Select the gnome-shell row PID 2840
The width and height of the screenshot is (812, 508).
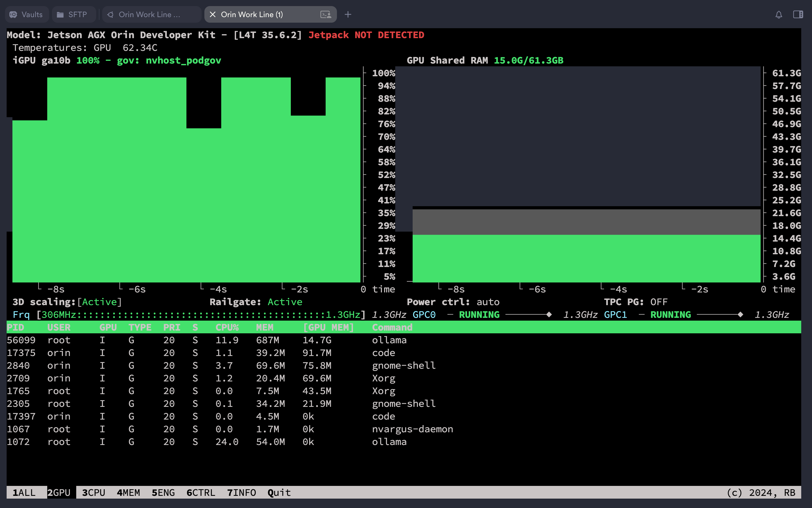404,366
